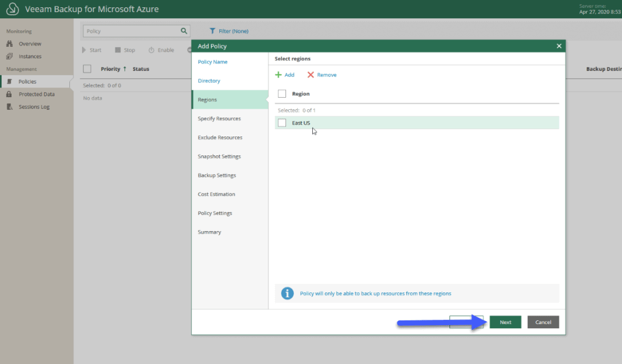Click the search magnifier icon

coord(183,31)
